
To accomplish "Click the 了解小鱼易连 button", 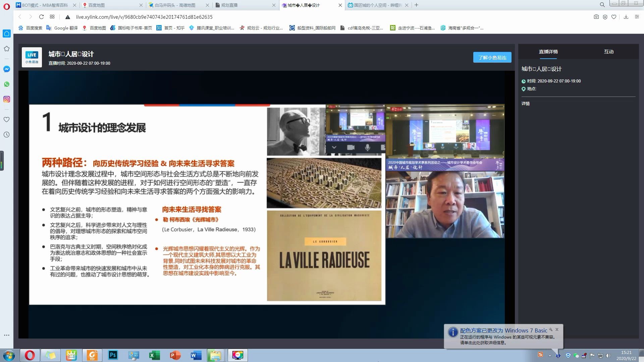I will [x=492, y=57].
